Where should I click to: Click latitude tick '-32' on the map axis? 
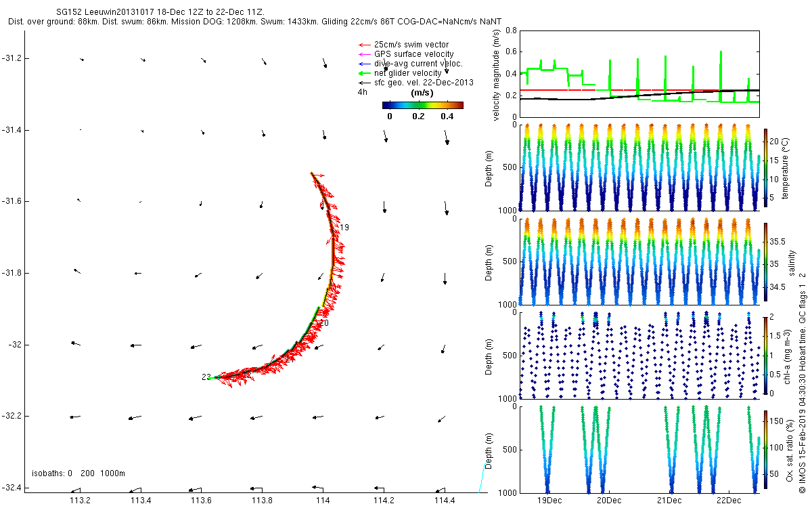14,344
